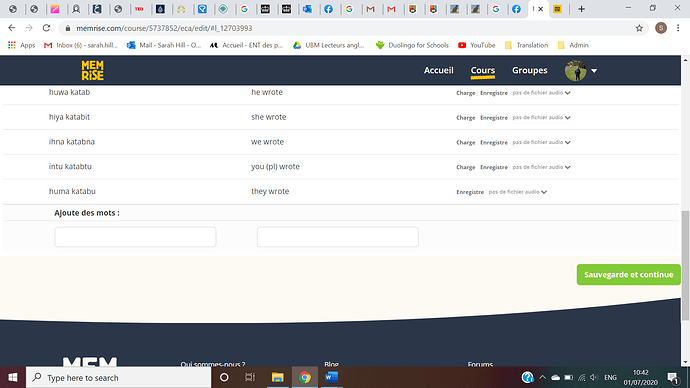Open the user profile avatar menu
The width and height of the screenshot is (690, 388).
coord(580,70)
